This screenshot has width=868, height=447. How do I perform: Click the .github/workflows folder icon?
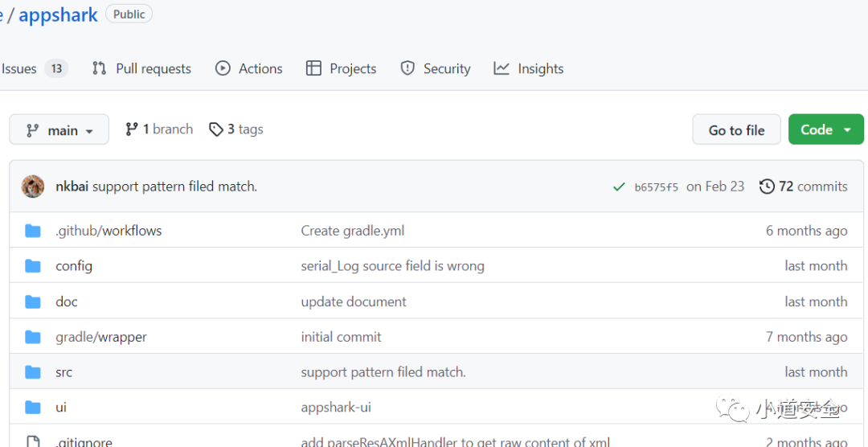coord(33,231)
